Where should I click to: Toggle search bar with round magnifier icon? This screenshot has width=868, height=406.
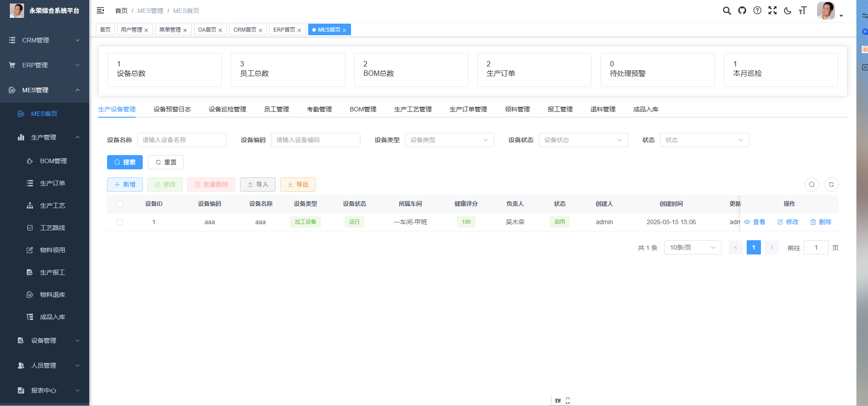click(x=812, y=185)
